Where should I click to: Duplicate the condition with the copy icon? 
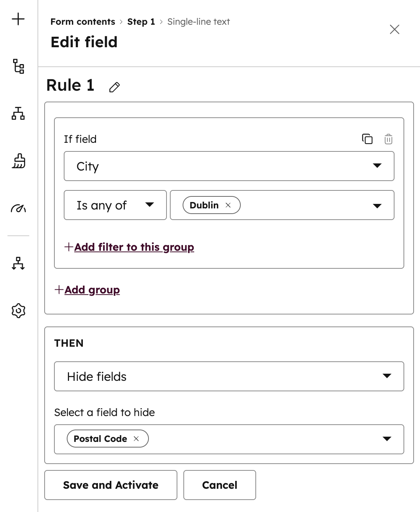pos(367,139)
